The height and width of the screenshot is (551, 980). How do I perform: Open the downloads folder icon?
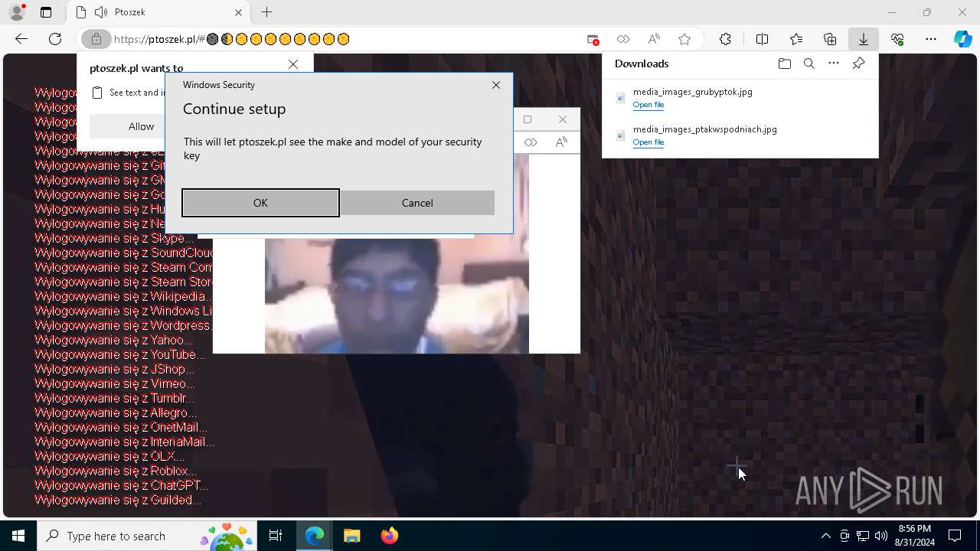click(784, 64)
